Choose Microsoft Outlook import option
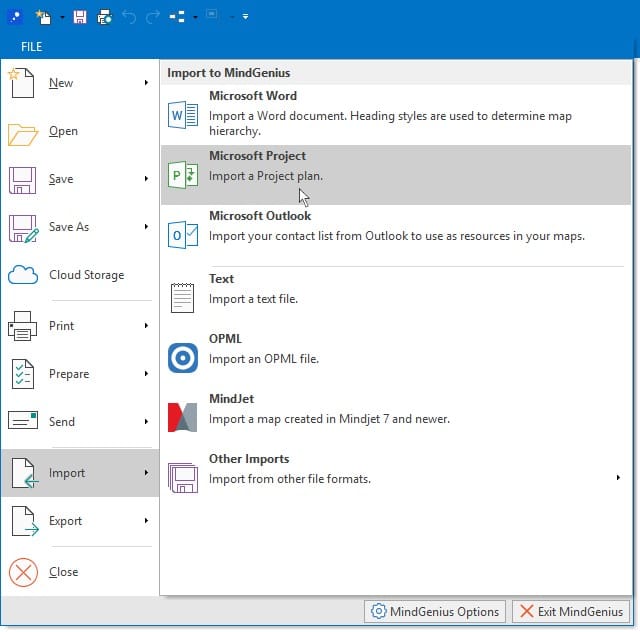Screen dimensions: 640x632 point(396,235)
